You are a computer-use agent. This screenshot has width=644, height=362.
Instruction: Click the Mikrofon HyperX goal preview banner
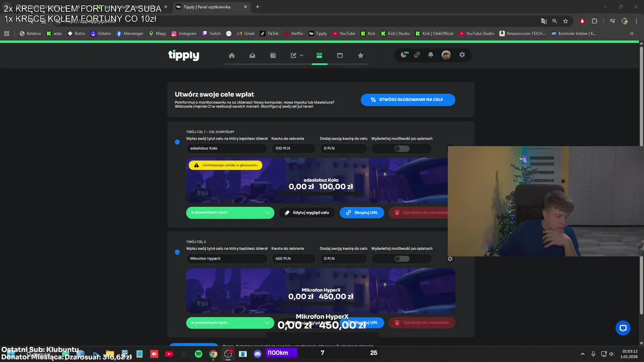click(320, 291)
